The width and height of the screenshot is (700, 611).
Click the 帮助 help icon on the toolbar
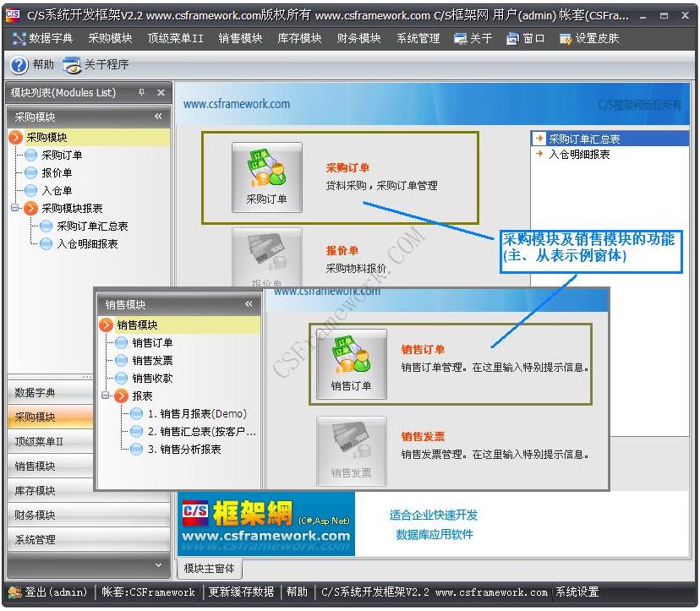(19, 65)
